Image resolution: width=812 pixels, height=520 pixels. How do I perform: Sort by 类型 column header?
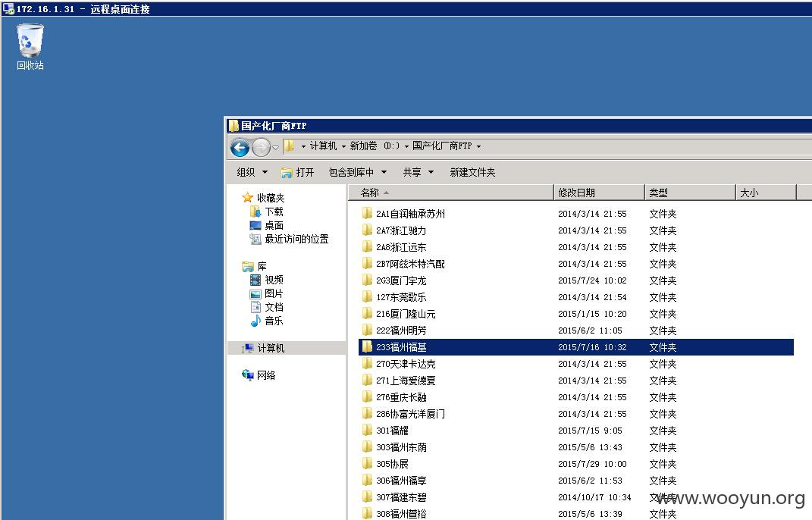(x=690, y=193)
